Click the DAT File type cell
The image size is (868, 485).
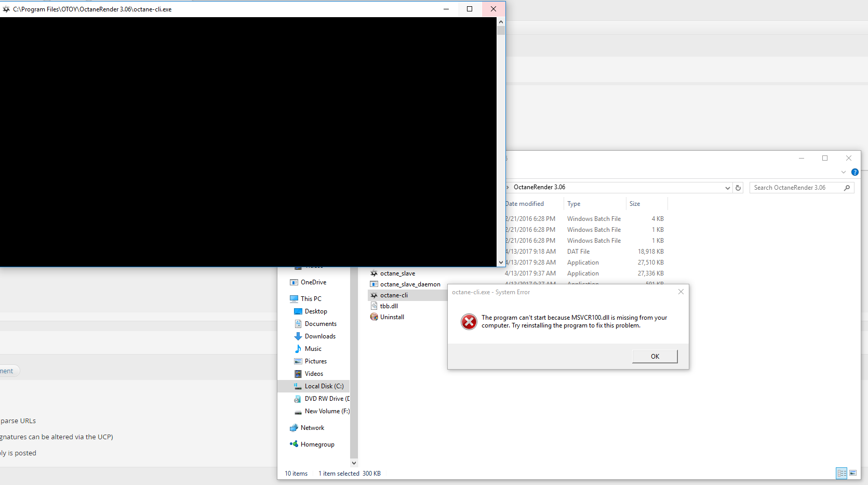point(578,252)
